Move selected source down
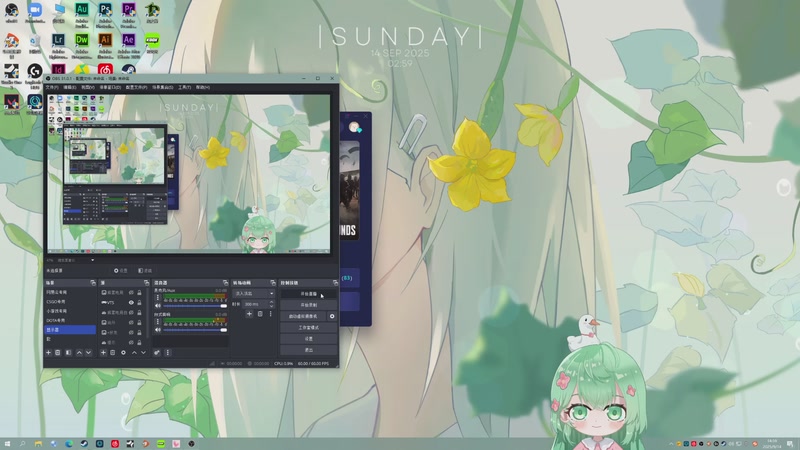 tap(143, 353)
